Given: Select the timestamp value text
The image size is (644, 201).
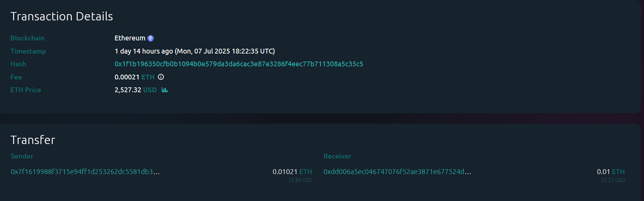Looking at the screenshot, I should coord(194,51).
